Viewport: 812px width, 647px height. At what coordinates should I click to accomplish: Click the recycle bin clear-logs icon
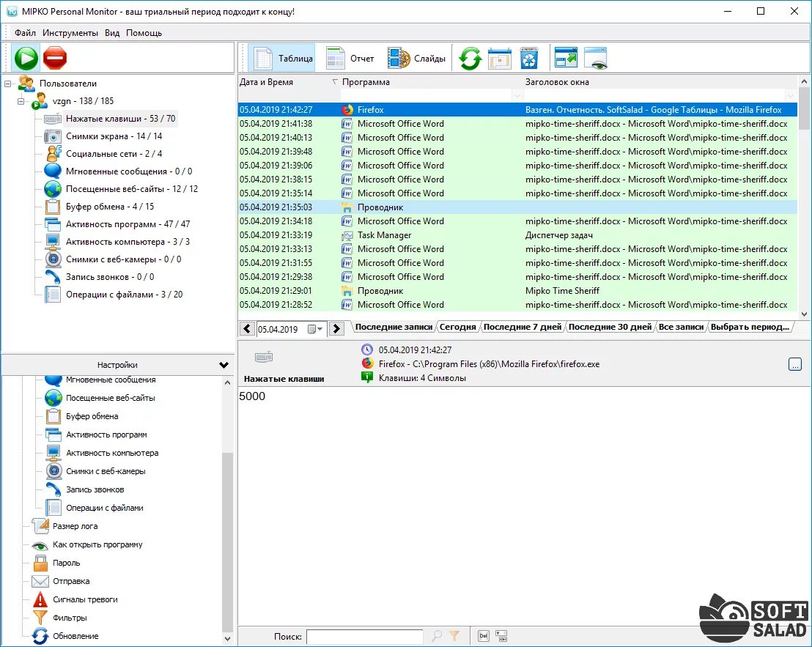tap(529, 59)
